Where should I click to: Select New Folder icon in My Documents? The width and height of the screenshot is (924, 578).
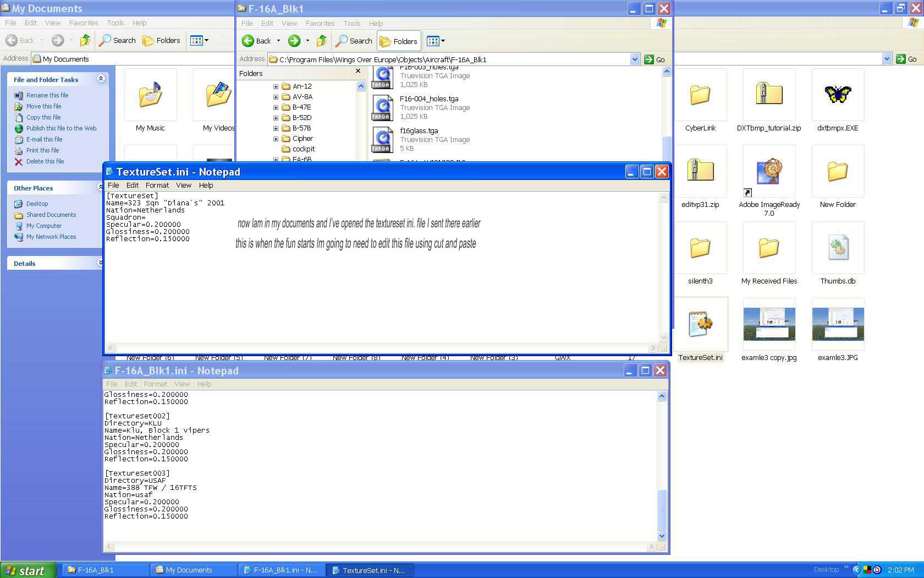coord(838,171)
